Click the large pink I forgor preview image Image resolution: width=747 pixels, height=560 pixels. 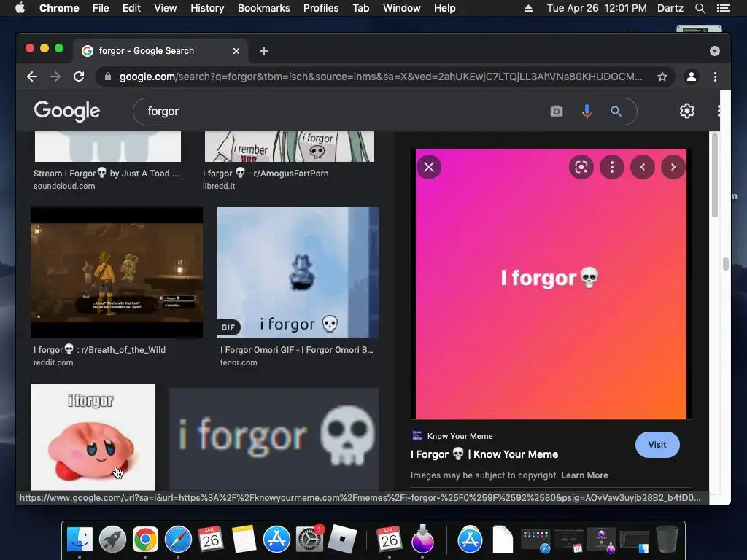click(551, 284)
